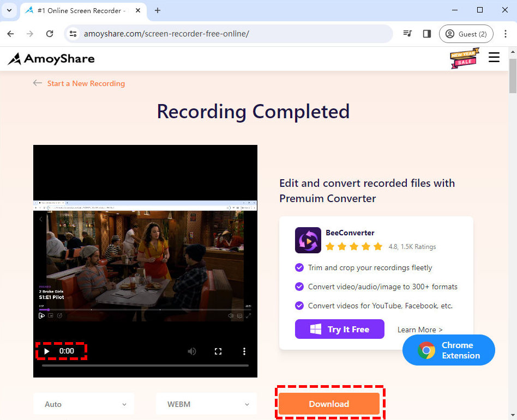Open the Chrome three-dot menu
The height and width of the screenshot is (420, 517).
[505, 34]
